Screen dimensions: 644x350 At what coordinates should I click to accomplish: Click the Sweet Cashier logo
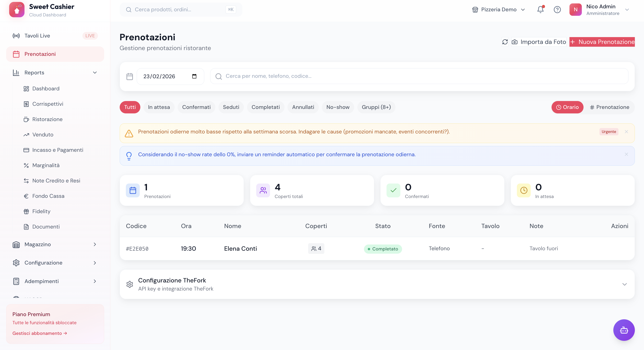[17, 10]
